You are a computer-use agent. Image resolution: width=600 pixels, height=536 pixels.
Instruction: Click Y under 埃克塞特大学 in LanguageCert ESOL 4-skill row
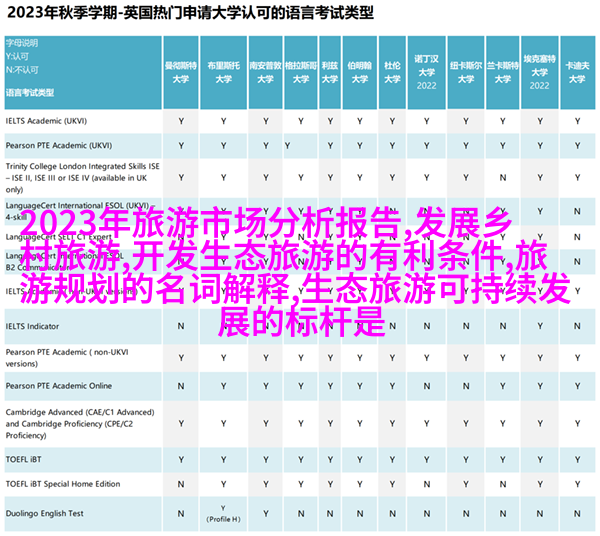pos(540,212)
